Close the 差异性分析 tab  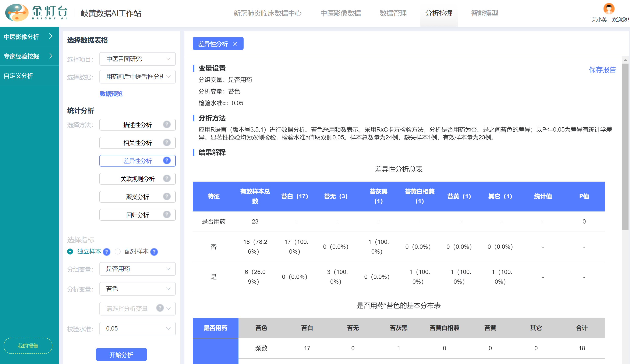click(x=235, y=44)
